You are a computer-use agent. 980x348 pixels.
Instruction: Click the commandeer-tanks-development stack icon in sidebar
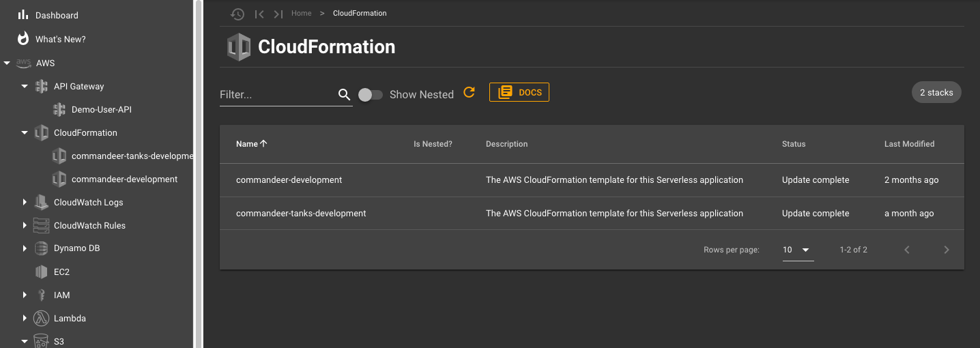point(59,156)
